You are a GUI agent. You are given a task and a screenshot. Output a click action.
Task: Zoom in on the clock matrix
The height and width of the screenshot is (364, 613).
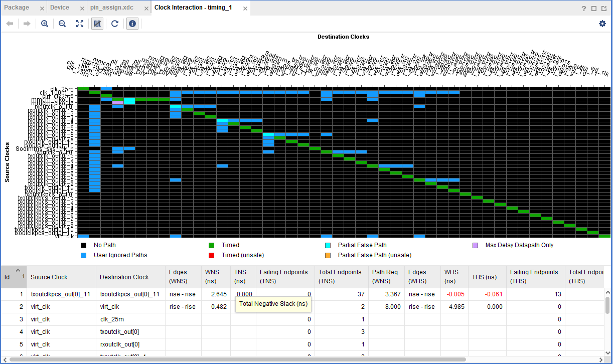45,24
